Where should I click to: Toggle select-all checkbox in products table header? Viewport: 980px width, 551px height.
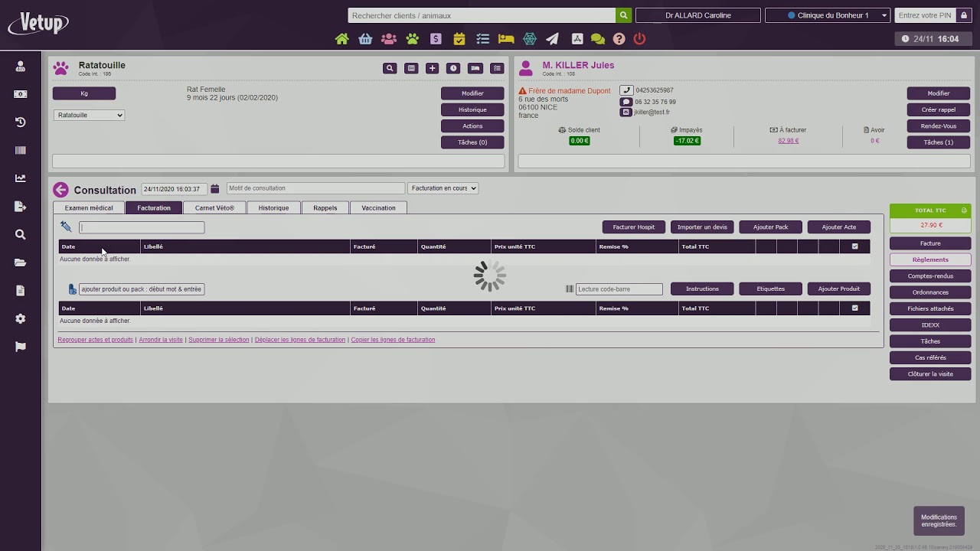tap(854, 308)
